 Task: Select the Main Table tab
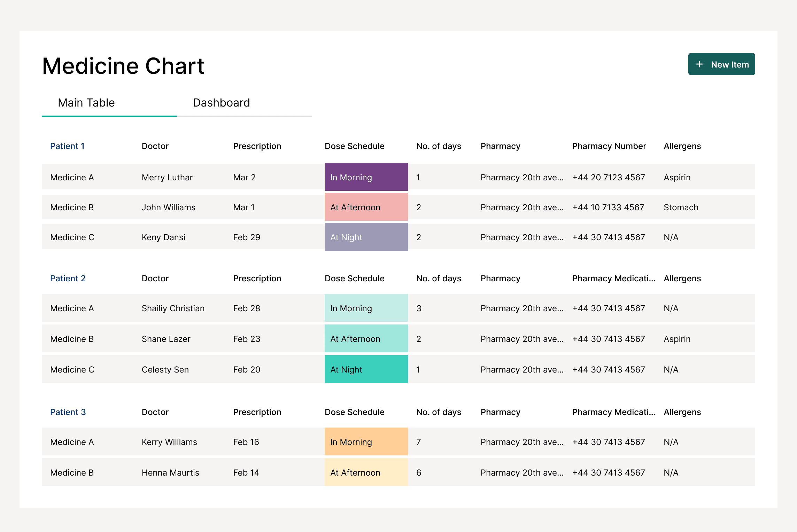[x=86, y=102]
